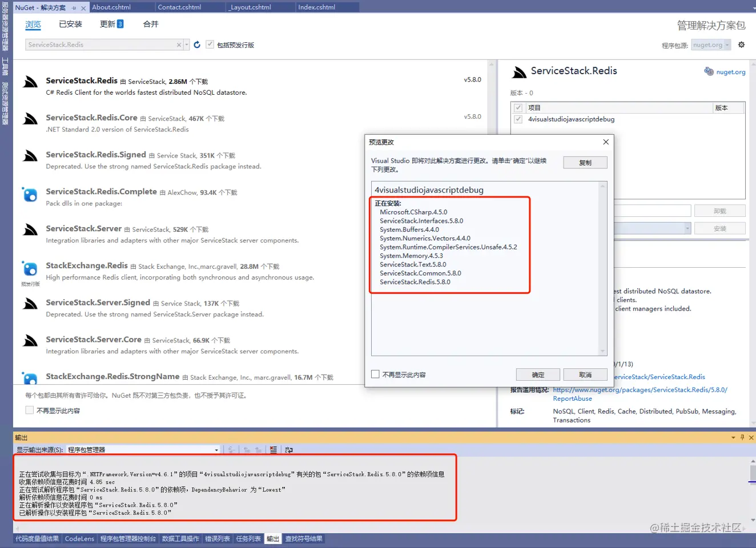Clear the ServiceStack.Redis search text

click(x=179, y=45)
